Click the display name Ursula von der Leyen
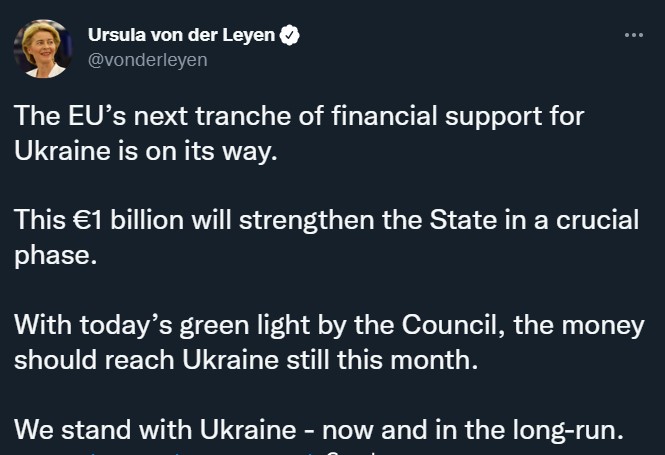665x455 pixels. pos(182,35)
